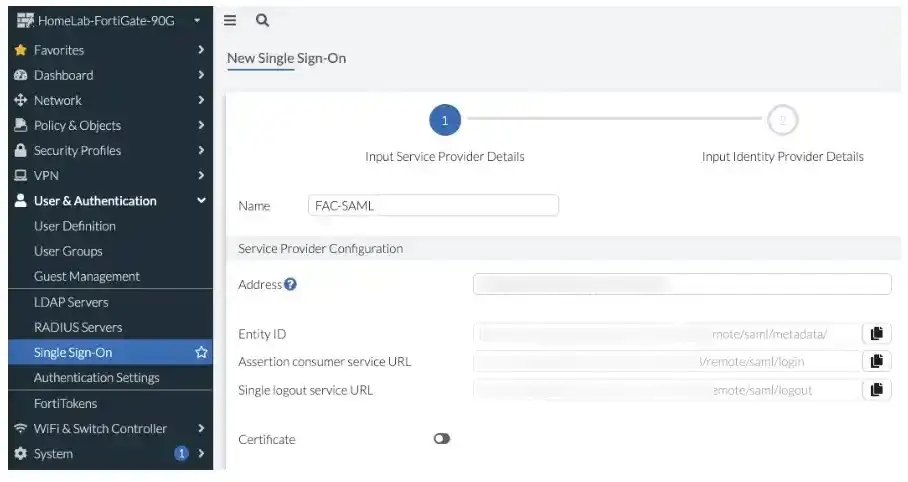Collapse the User & Authentication chevron
This screenshot has height=482, width=908.
click(x=201, y=200)
